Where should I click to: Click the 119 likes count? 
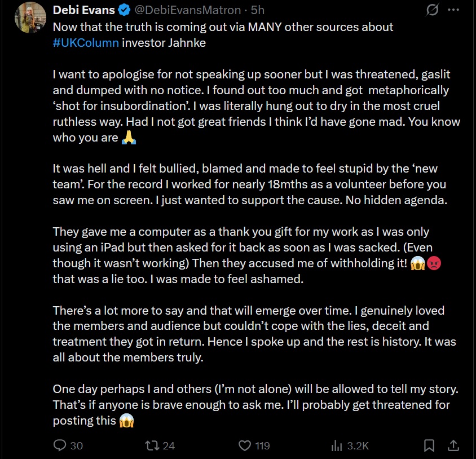coord(262,445)
